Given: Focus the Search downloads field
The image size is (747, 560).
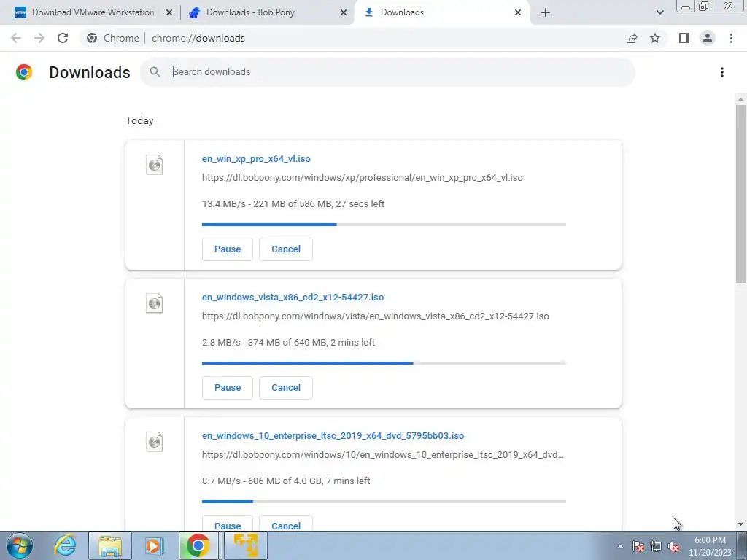Looking at the screenshot, I should (x=388, y=72).
